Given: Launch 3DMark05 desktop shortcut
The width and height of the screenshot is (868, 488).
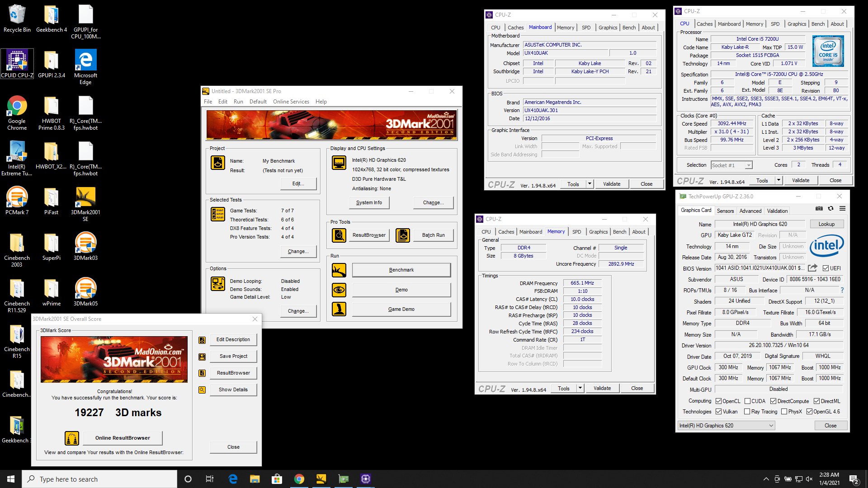Looking at the screenshot, I should (x=85, y=292).
